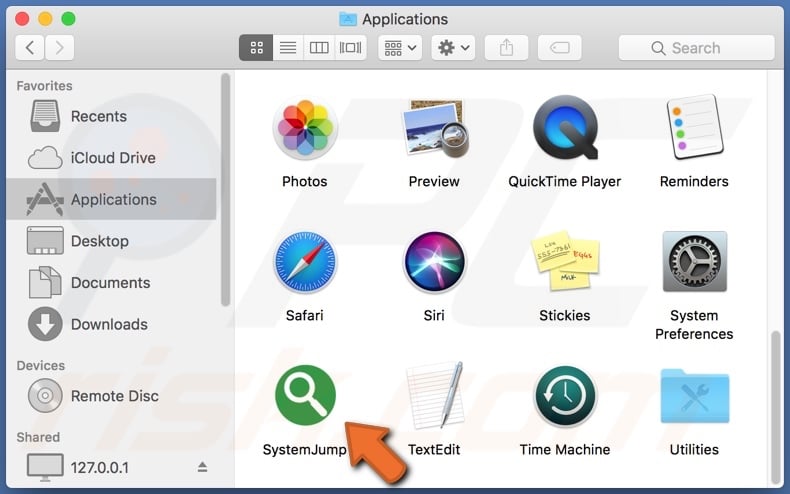The image size is (790, 494).
Task: Open the item grouping dropdown
Action: tap(400, 48)
